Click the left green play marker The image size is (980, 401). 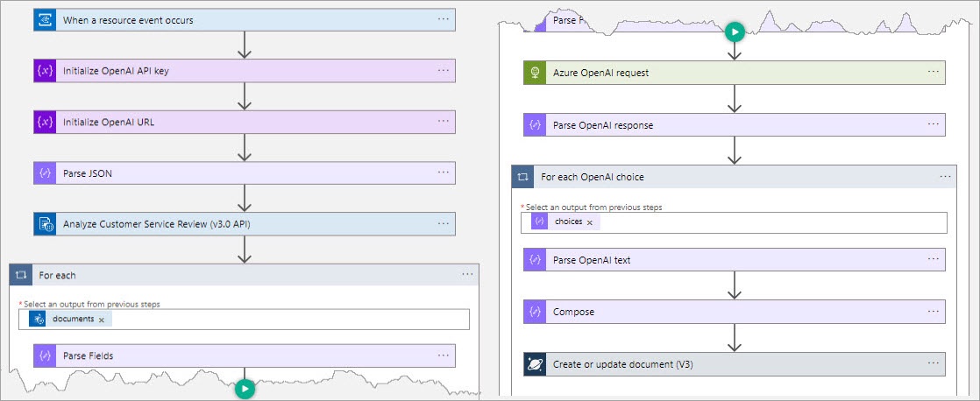pyautogui.click(x=245, y=389)
